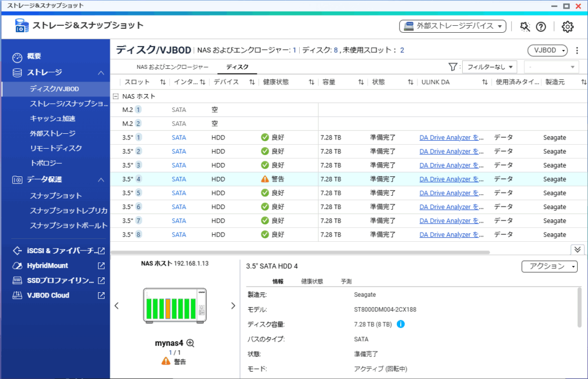Sort by スロット column arrows

(x=163, y=82)
